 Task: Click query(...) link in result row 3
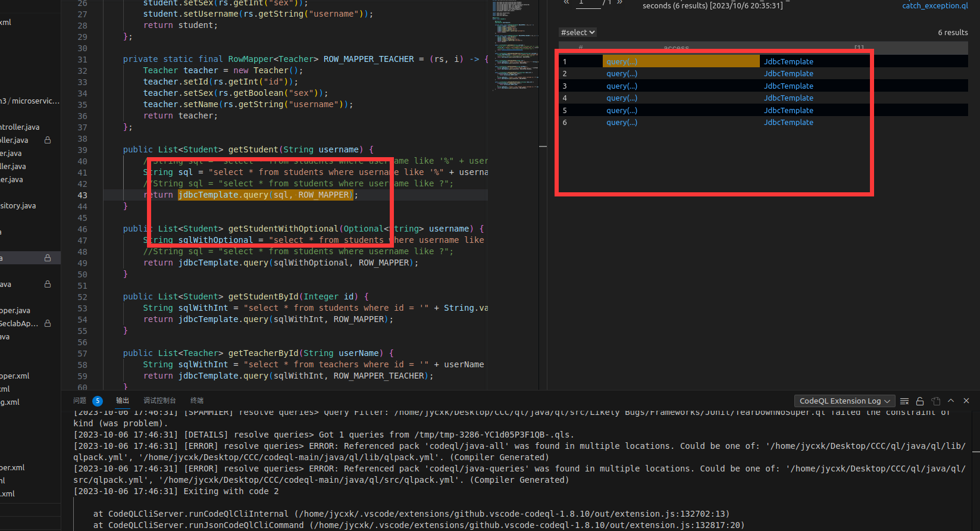(x=622, y=86)
